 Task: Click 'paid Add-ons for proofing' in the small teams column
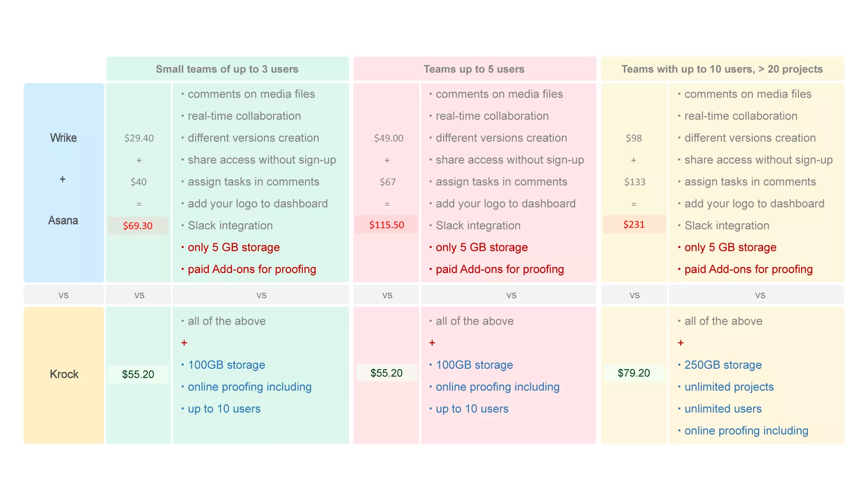click(x=252, y=269)
